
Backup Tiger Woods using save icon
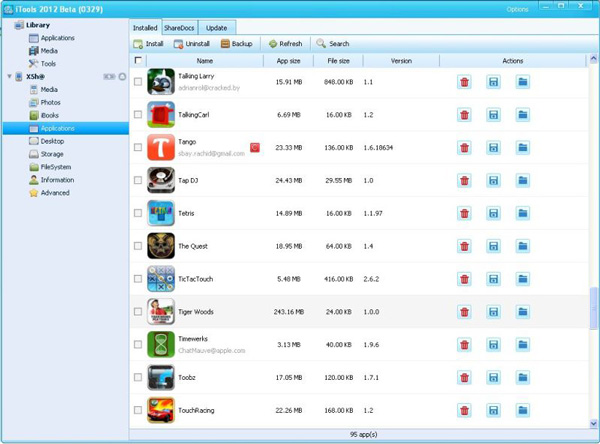pyautogui.click(x=493, y=312)
